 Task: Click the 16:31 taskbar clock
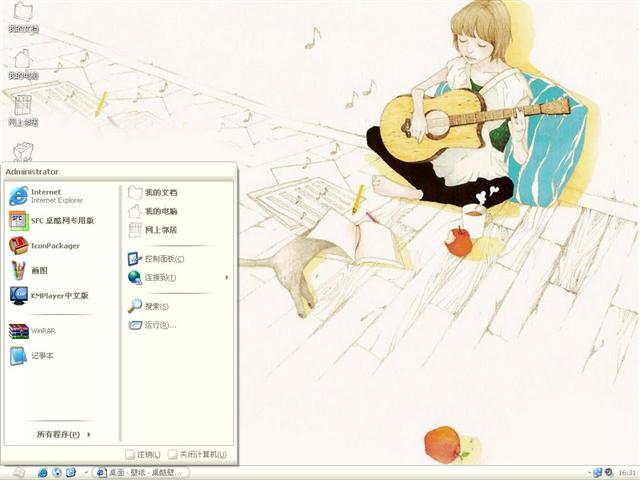tap(627, 473)
